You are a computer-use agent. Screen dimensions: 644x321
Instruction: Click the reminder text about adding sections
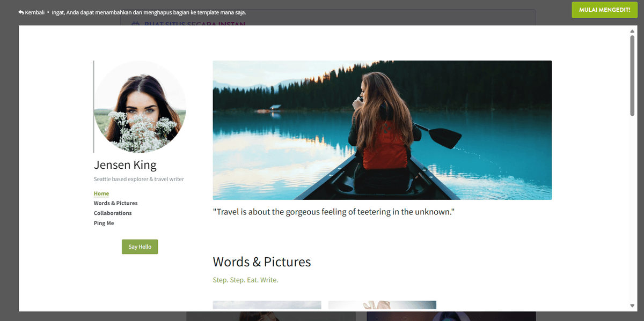tap(149, 12)
